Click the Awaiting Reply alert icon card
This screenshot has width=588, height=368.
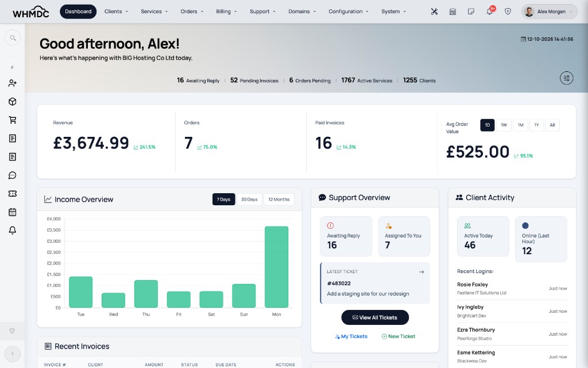point(346,236)
